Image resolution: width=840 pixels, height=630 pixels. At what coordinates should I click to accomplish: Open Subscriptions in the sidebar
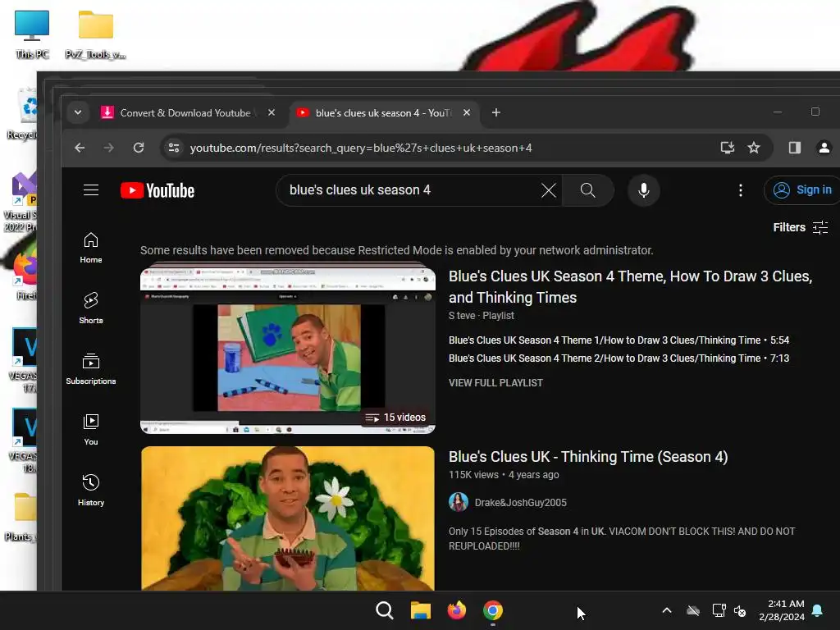[x=91, y=369]
